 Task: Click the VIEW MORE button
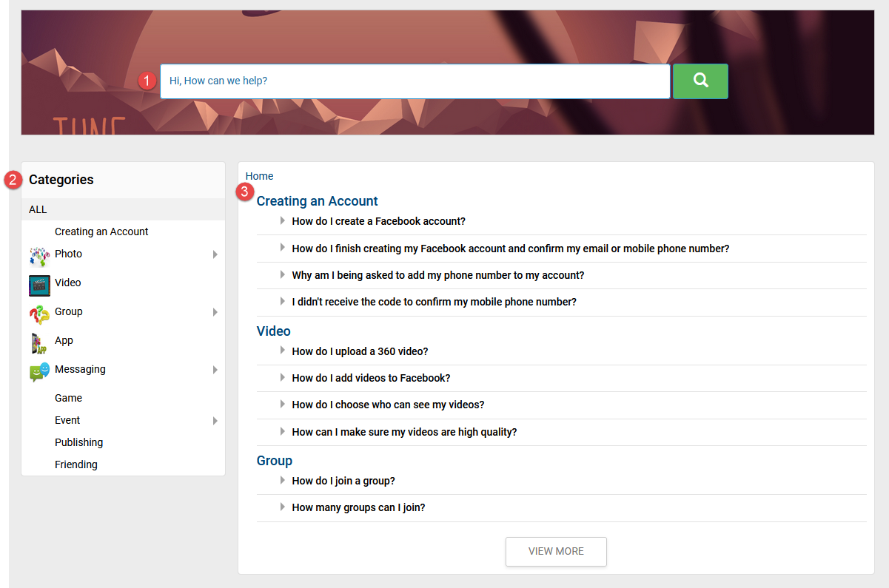[x=556, y=552]
